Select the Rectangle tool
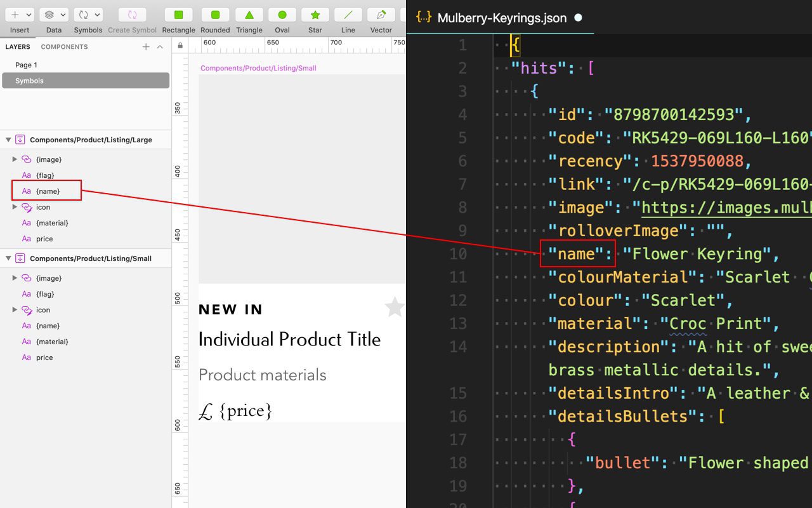The width and height of the screenshot is (812, 508). [x=178, y=14]
